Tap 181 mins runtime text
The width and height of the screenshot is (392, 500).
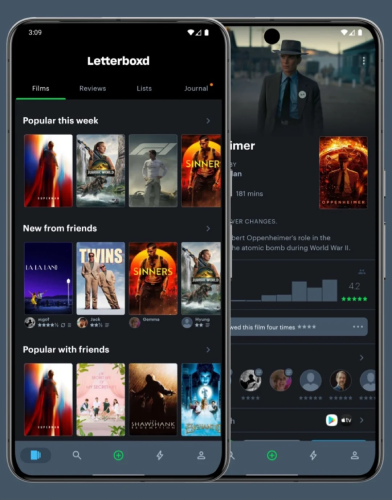tap(249, 194)
